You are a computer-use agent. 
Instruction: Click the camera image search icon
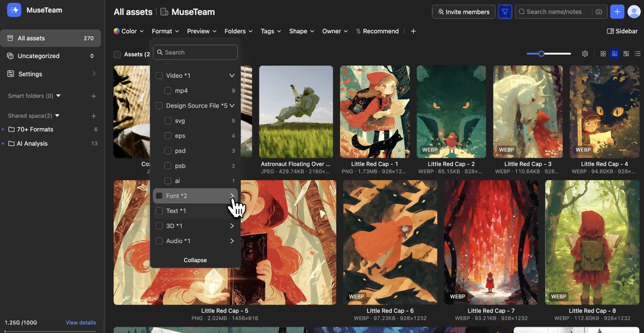pyautogui.click(x=598, y=12)
